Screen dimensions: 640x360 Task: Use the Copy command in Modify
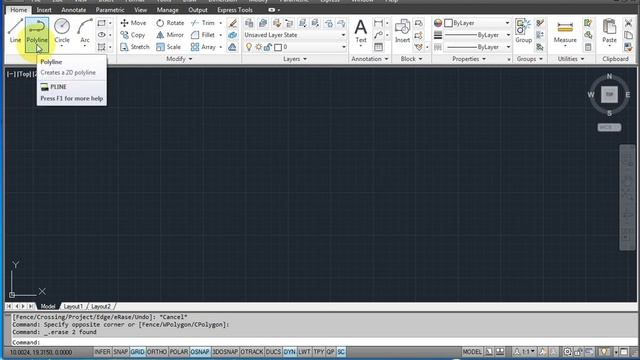(x=133, y=35)
